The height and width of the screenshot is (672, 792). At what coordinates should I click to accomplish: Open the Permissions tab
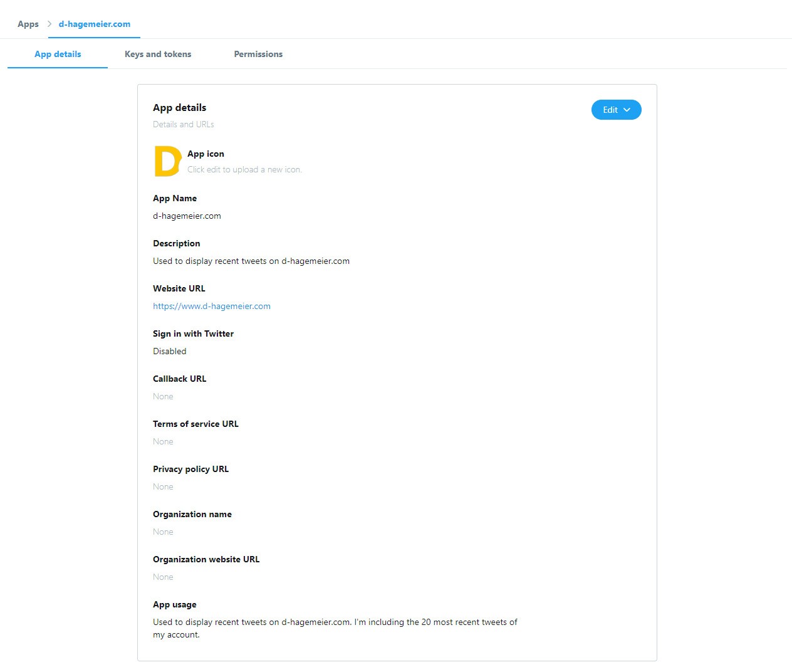[x=258, y=54]
